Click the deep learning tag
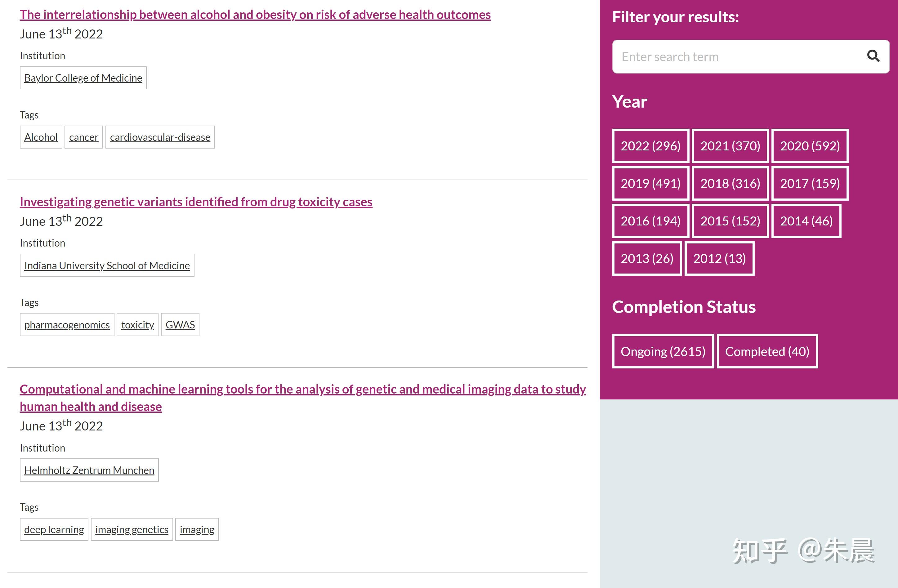The height and width of the screenshot is (588, 898). [x=54, y=529]
